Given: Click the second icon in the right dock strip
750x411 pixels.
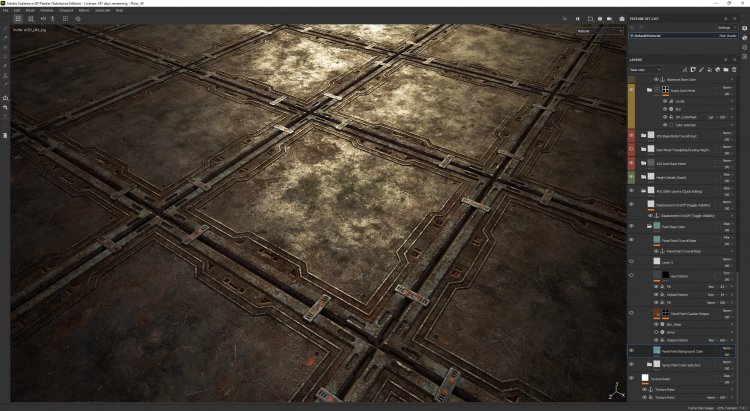Looking at the screenshot, I should (745, 37).
